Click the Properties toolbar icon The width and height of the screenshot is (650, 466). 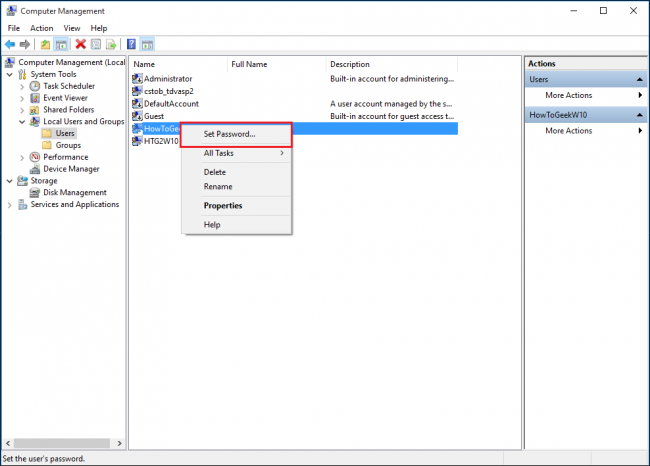pos(97,44)
